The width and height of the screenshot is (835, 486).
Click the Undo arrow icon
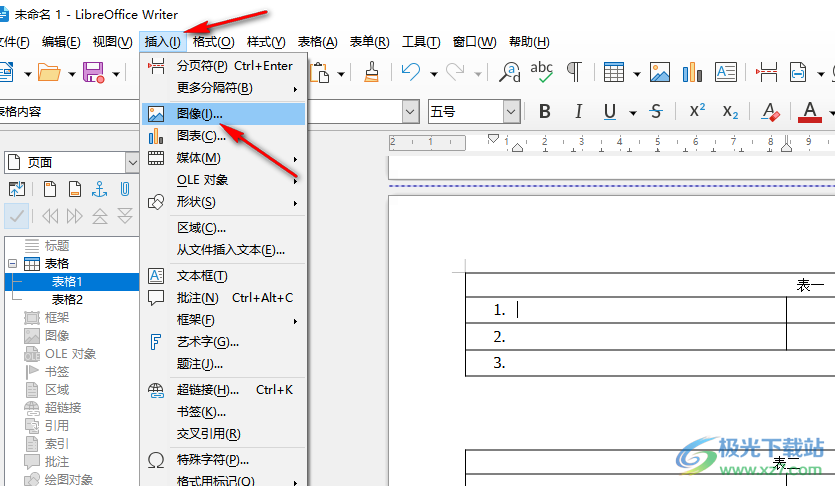point(411,72)
